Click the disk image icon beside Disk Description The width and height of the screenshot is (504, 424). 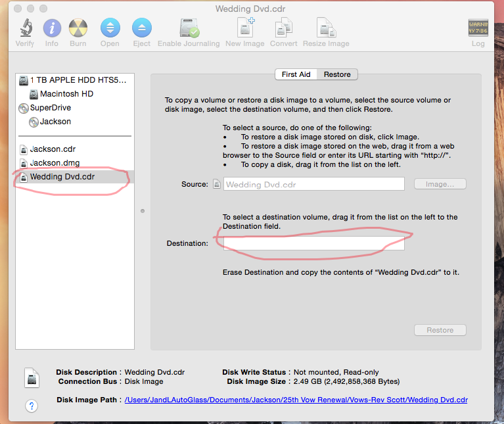pos(32,378)
